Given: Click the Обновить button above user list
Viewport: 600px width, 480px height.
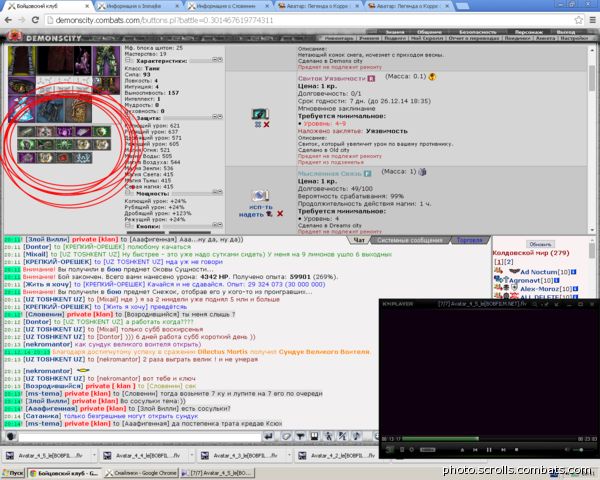Looking at the screenshot, I should [x=540, y=244].
